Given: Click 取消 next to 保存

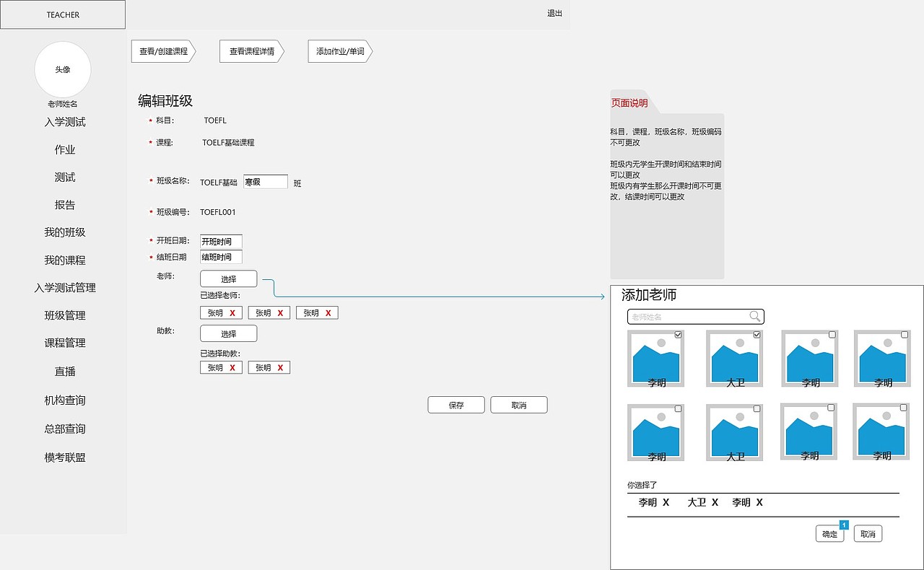Looking at the screenshot, I should [519, 405].
